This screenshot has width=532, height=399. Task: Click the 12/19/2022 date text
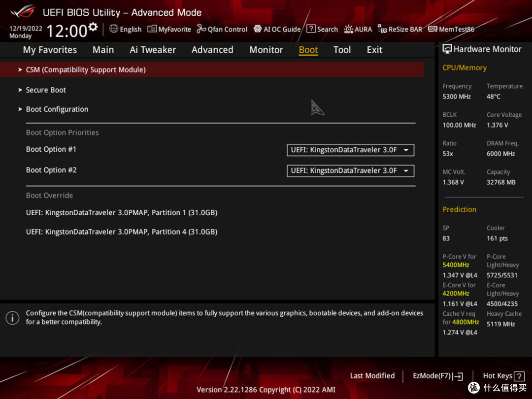(x=26, y=28)
